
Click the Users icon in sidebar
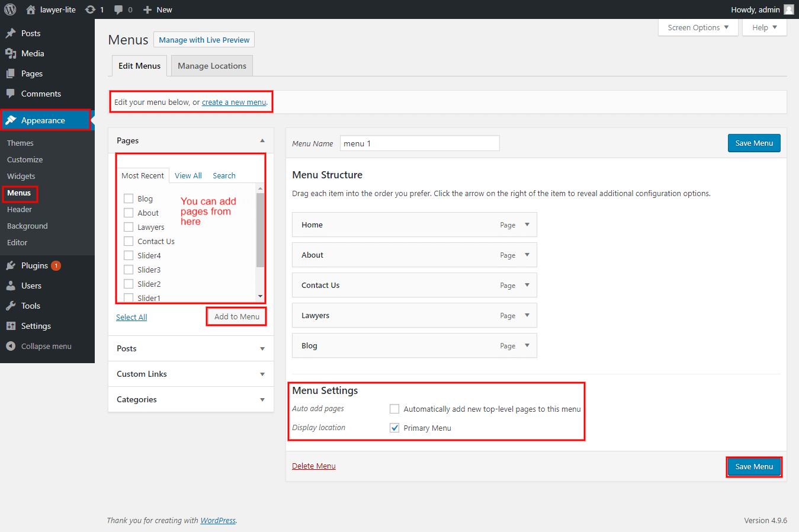[x=11, y=286]
